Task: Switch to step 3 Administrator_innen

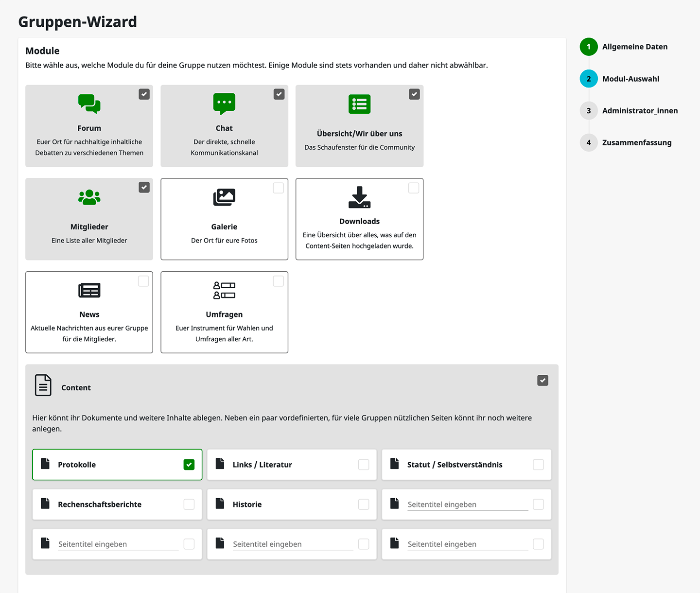Action: [589, 110]
